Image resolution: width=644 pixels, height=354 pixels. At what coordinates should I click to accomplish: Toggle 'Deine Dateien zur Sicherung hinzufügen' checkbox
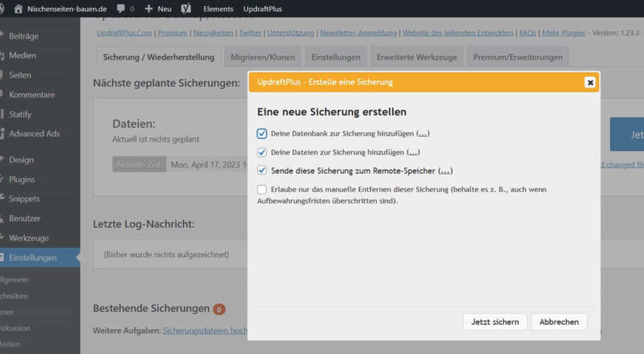point(262,152)
